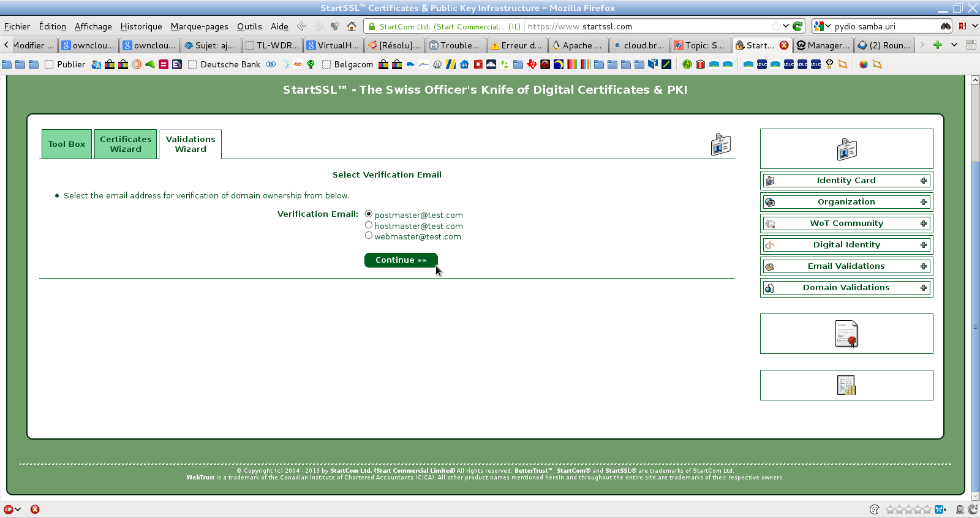Switch to the Apache browser tab
The width and height of the screenshot is (980, 518).
[578, 45]
